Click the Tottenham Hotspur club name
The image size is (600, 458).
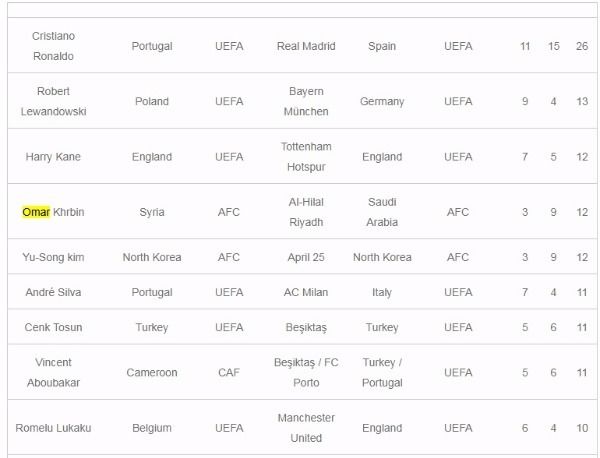[306, 157]
